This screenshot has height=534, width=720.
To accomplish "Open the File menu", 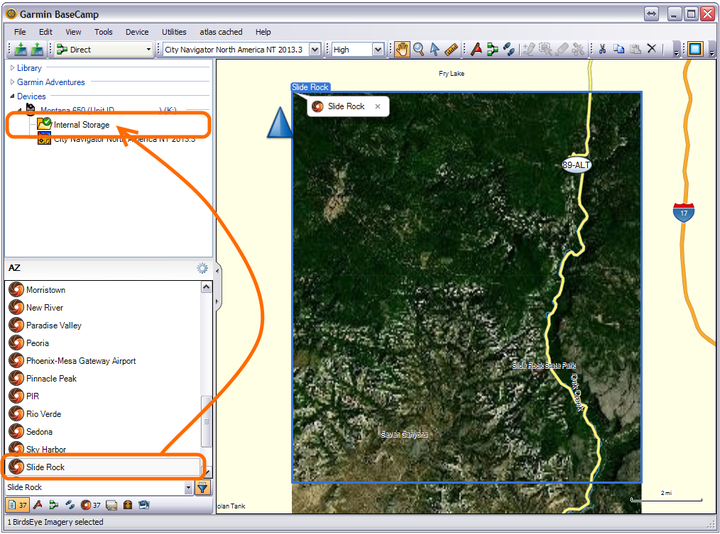I will 20,32.
